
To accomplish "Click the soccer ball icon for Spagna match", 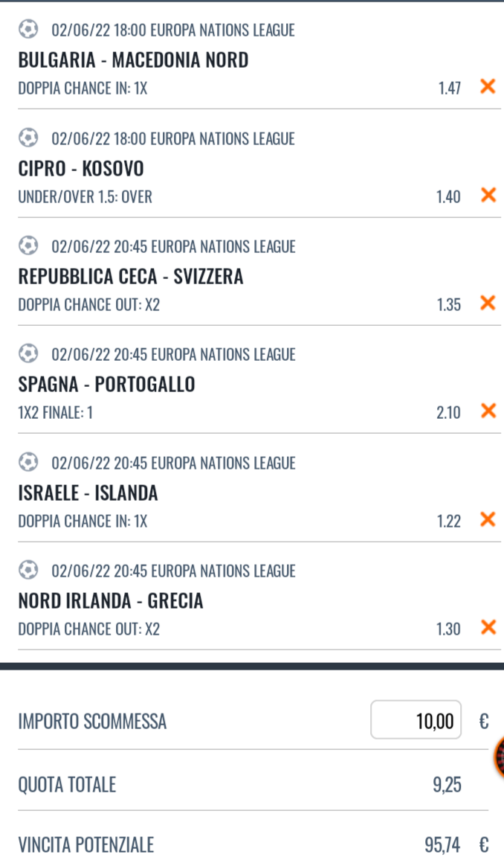I will tap(28, 353).
